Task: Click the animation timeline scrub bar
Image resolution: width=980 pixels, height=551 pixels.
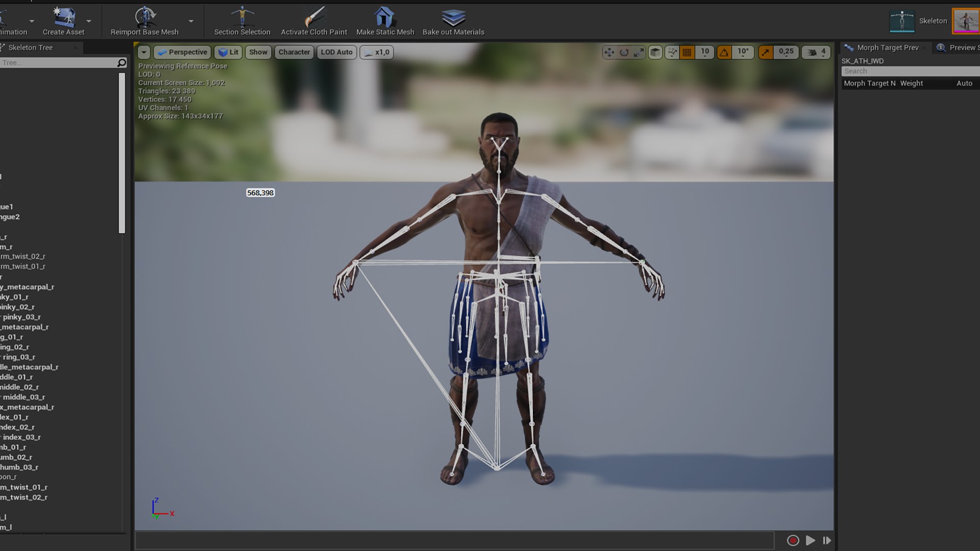Action: click(x=454, y=540)
